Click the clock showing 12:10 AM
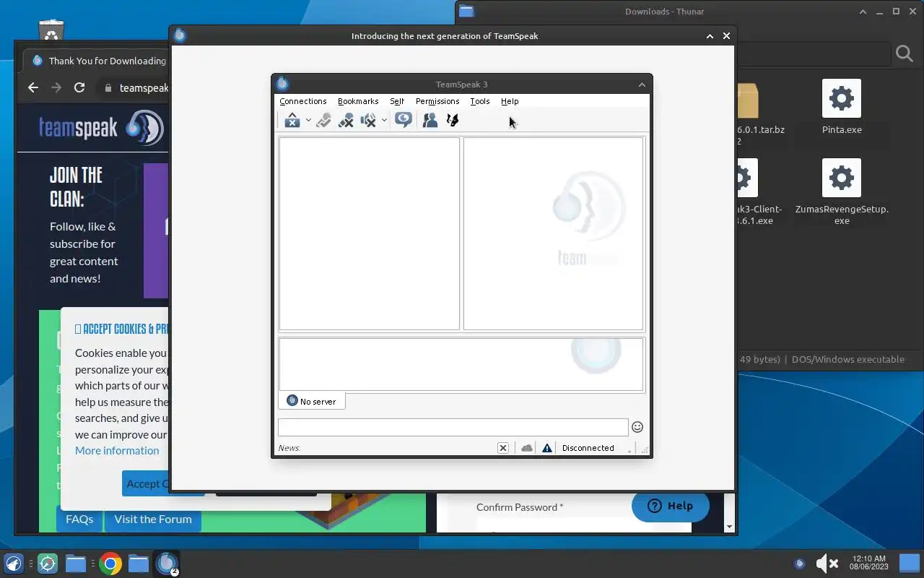924x578 pixels. (x=868, y=564)
